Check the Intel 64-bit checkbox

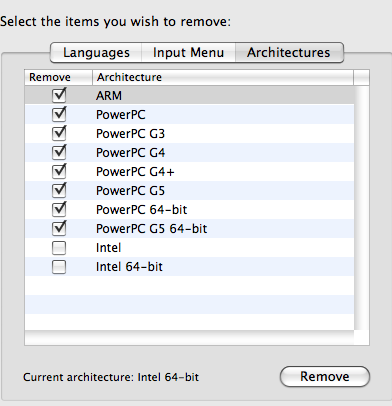[x=59, y=267]
